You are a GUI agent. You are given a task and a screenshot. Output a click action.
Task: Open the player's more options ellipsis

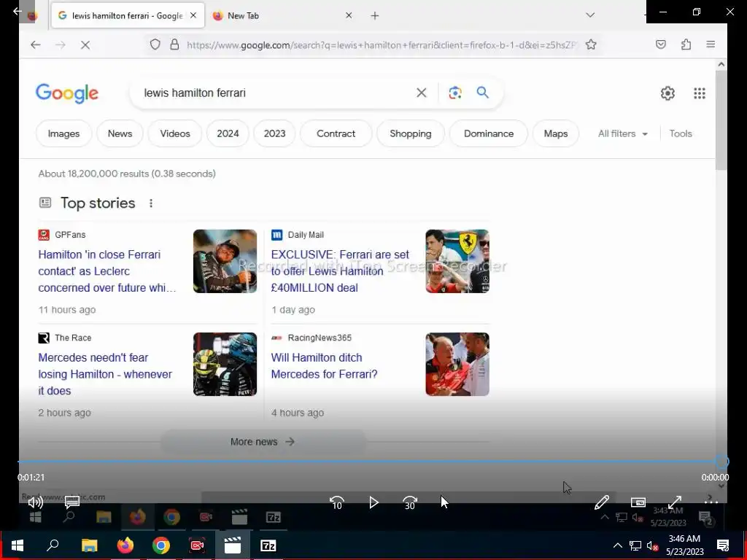tap(711, 502)
